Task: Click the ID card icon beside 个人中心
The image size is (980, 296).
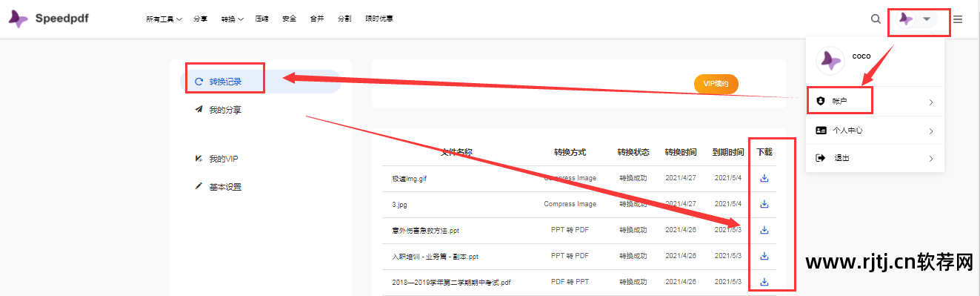Action: tap(821, 131)
